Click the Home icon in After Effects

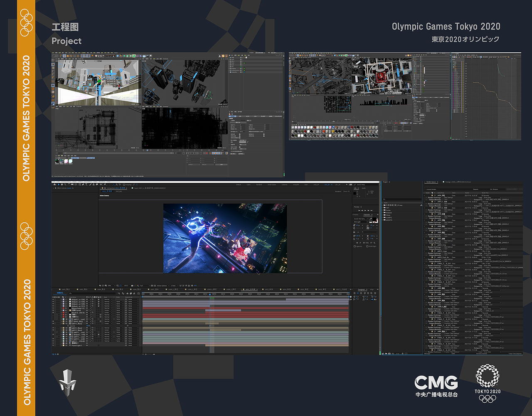click(x=55, y=185)
